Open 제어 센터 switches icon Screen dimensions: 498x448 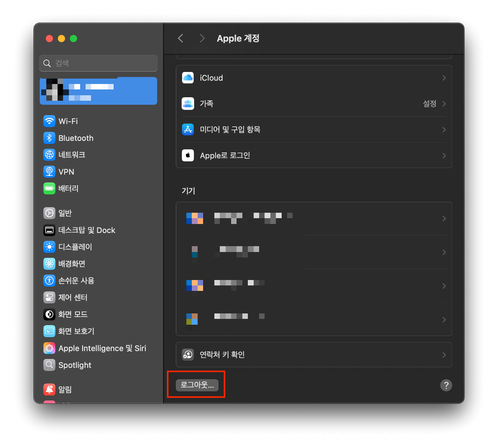click(49, 297)
